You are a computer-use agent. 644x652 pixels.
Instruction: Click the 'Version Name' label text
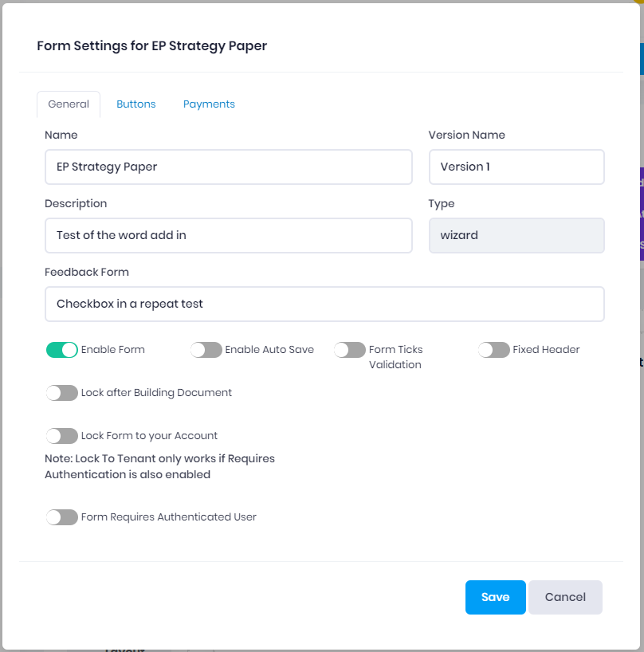pos(466,136)
